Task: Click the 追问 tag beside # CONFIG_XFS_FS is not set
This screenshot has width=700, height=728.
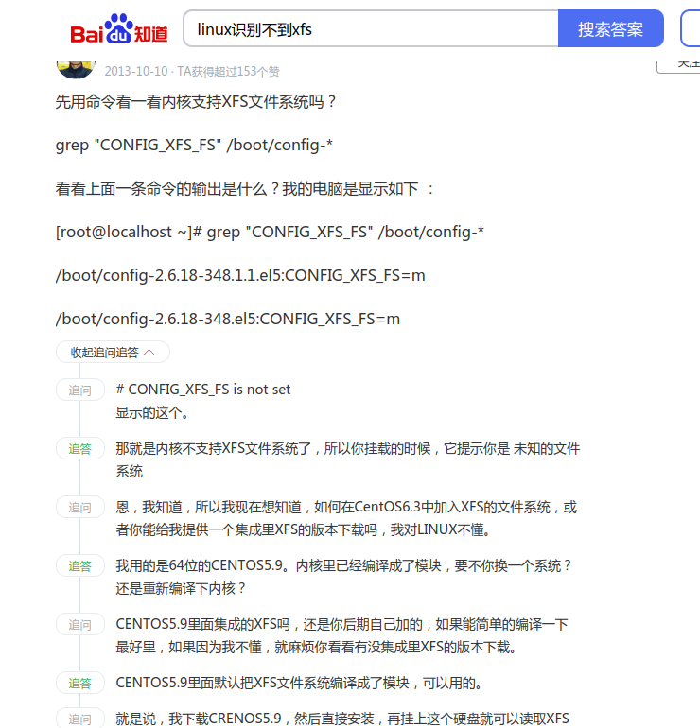Action: point(79,390)
